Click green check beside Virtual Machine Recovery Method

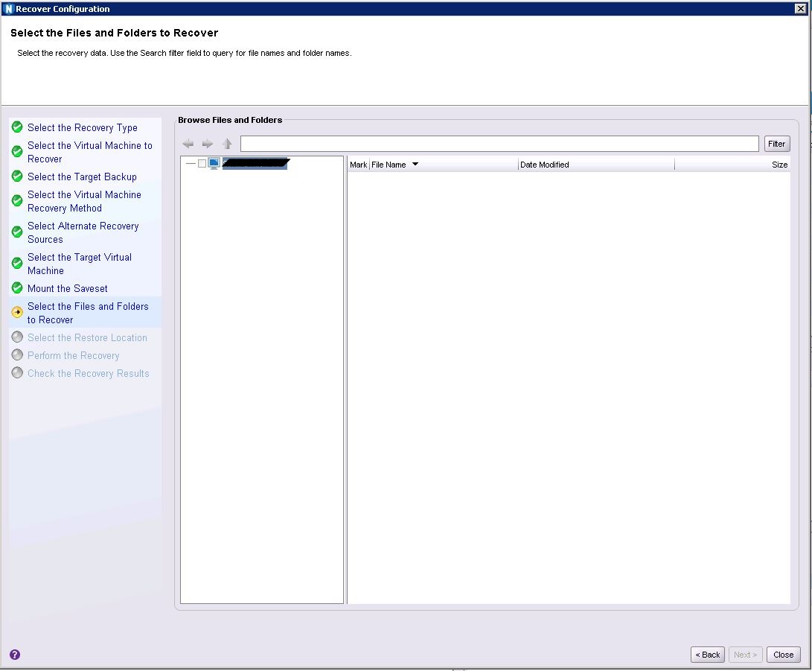tap(17, 200)
